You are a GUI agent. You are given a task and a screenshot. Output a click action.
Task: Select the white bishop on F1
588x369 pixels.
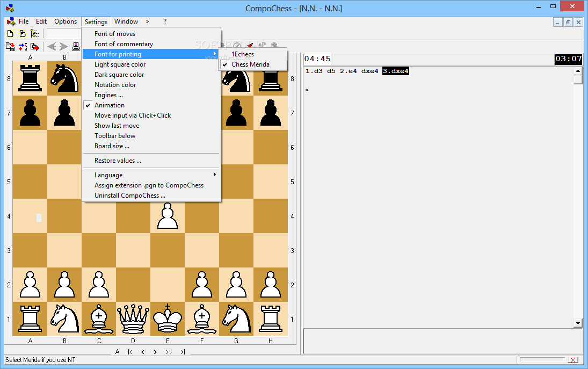click(x=202, y=319)
